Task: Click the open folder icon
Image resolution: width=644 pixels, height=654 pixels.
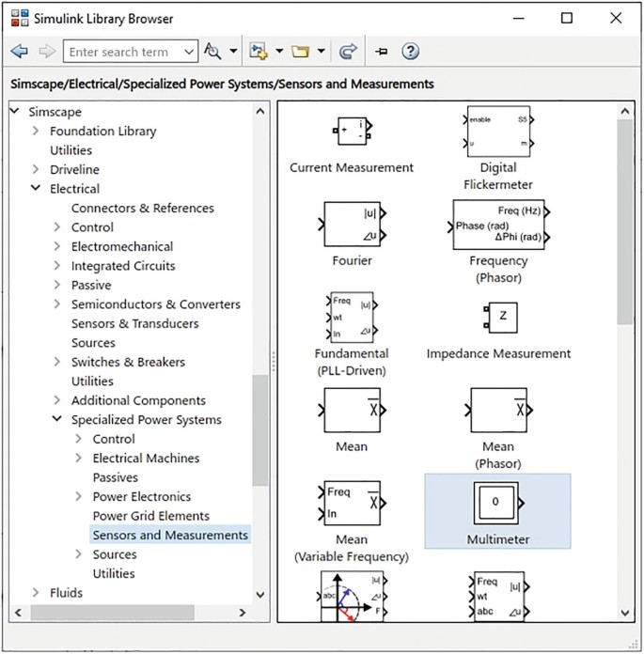Action: [300, 52]
